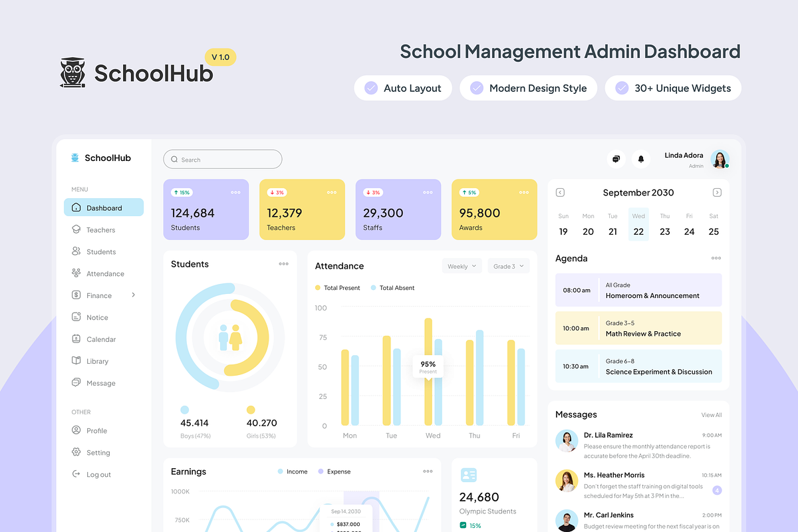This screenshot has width=798, height=532.
Task: Open options menu on the Awards stat card
Action: pos(524,192)
